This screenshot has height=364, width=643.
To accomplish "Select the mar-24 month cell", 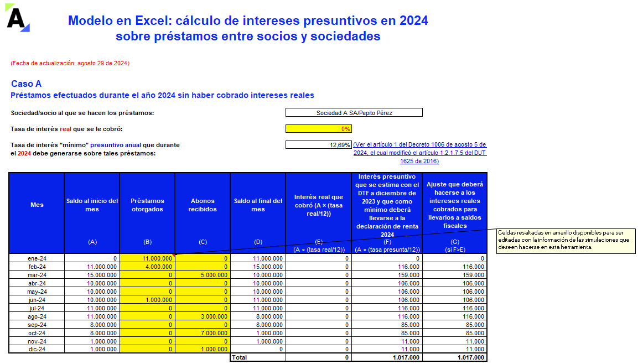I will pos(37,275).
